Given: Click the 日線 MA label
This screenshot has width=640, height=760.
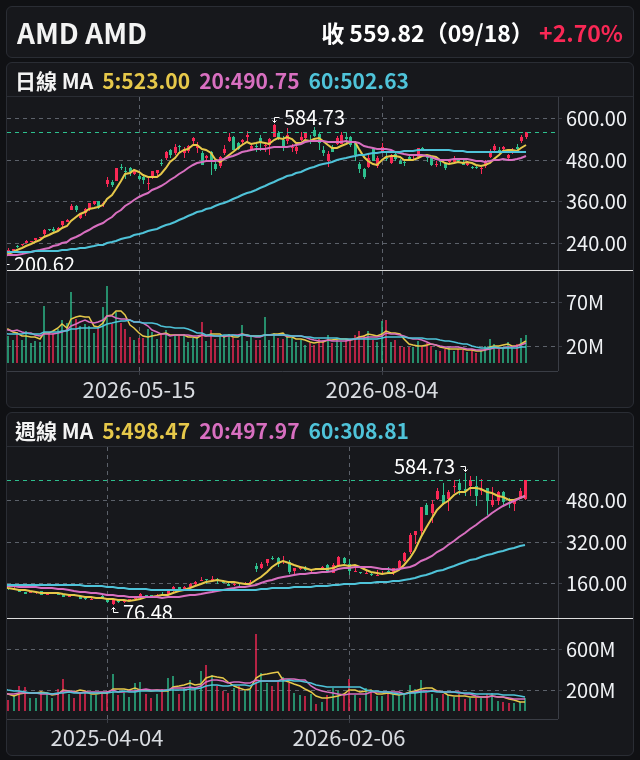Looking at the screenshot, I should [x=54, y=81].
